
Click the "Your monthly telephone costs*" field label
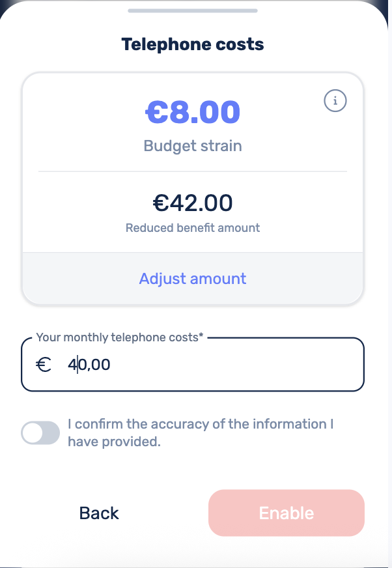[120, 337]
